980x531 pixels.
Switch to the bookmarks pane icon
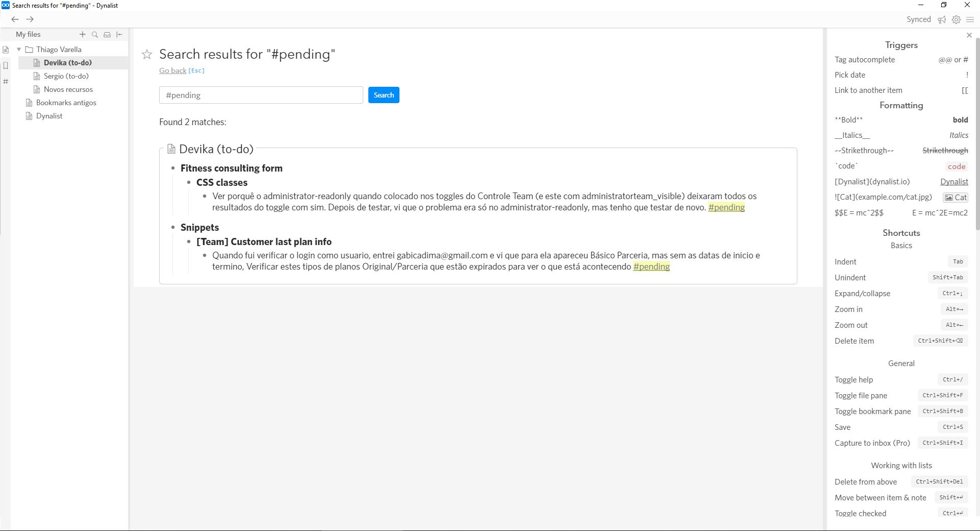coord(6,65)
